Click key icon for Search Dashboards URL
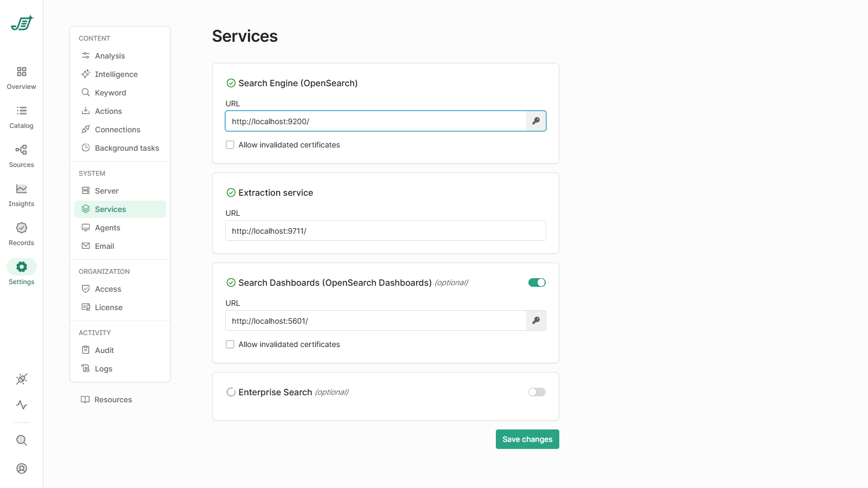 (x=536, y=320)
